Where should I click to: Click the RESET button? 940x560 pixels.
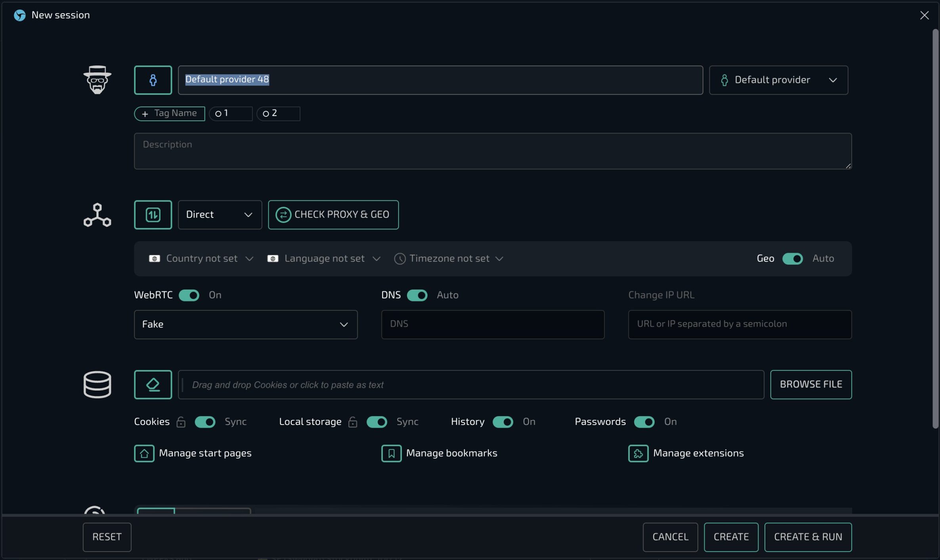point(107,537)
